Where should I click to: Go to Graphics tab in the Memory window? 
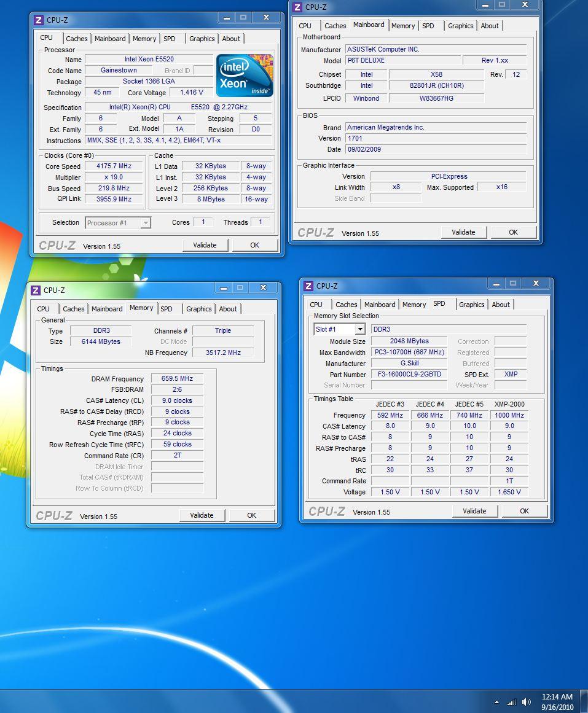199,309
